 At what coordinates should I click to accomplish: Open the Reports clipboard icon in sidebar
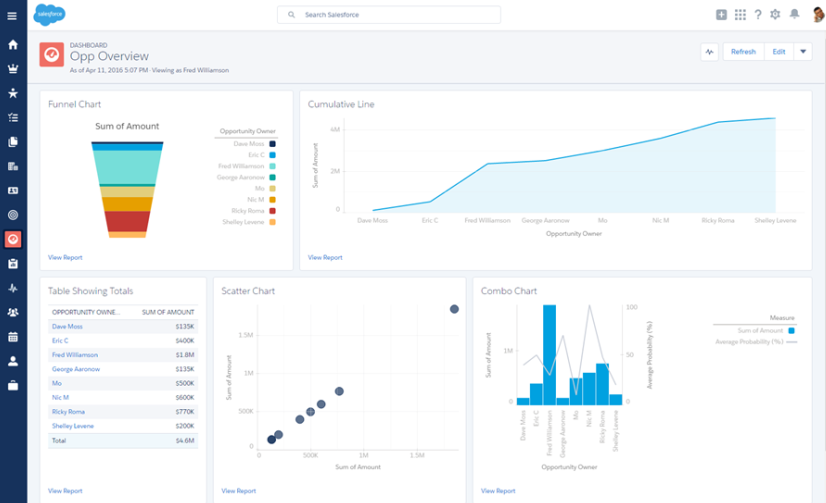point(13,264)
